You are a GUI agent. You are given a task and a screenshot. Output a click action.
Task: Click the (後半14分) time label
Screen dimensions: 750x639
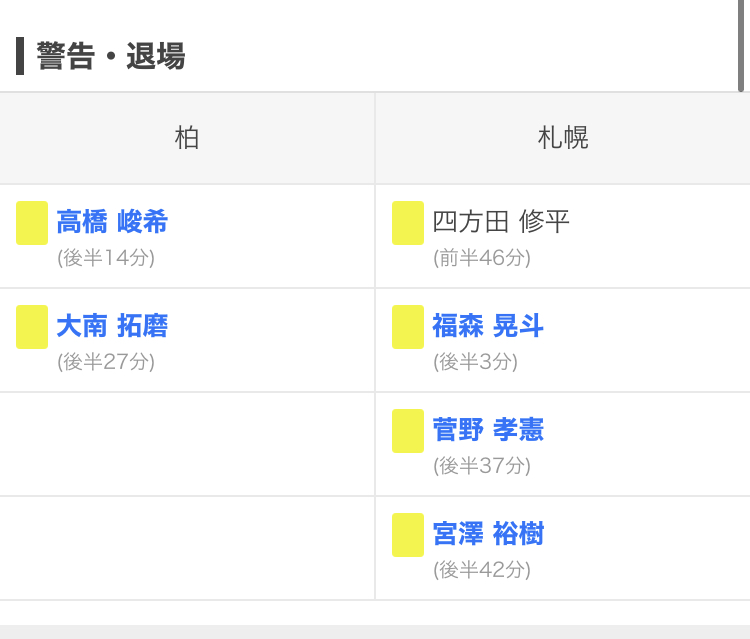[106, 258]
